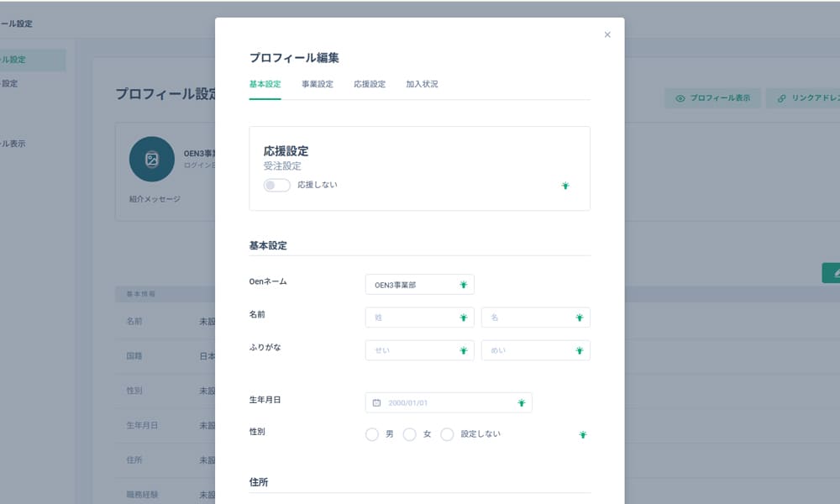
Task: Click the green icon on the 性別 row
Action: pos(582,434)
